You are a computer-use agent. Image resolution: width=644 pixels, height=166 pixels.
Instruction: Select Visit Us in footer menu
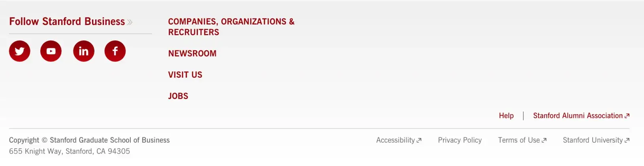pyautogui.click(x=185, y=75)
